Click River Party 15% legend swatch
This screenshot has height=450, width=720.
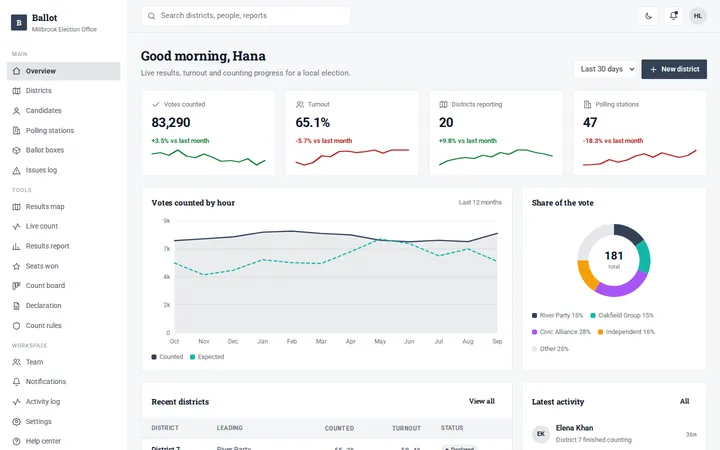534,315
